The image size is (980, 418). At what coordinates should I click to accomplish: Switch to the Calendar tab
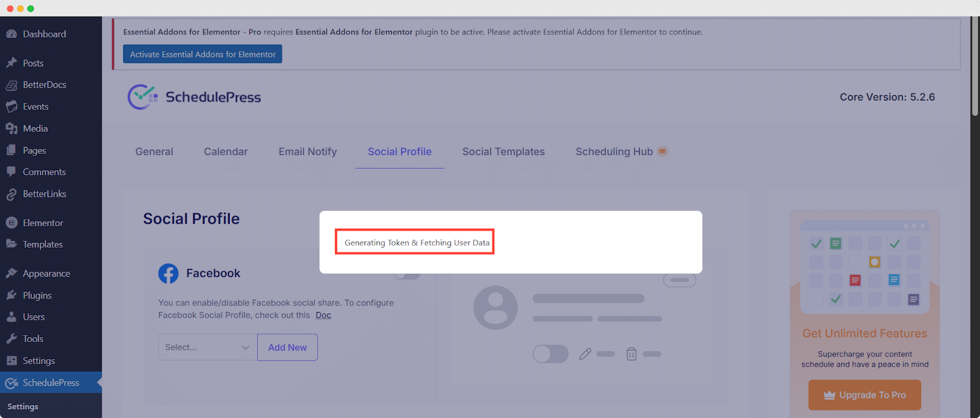point(226,151)
